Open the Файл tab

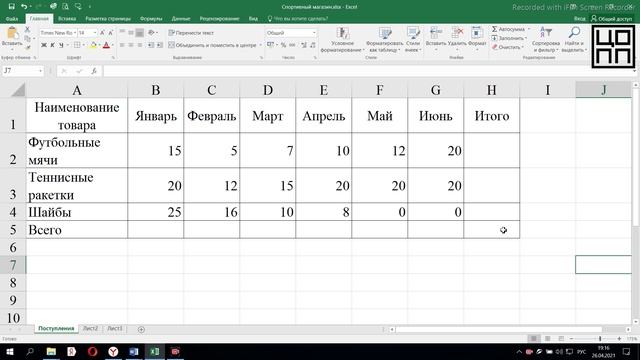click(x=12, y=19)
